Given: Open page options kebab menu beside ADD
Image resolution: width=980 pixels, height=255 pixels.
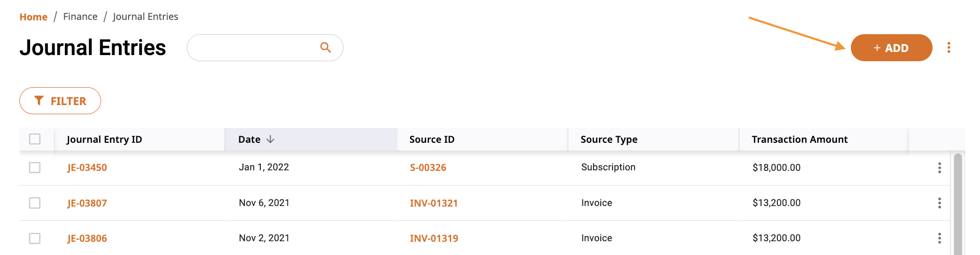Looking at the screenshot, I should click(948, 47).
